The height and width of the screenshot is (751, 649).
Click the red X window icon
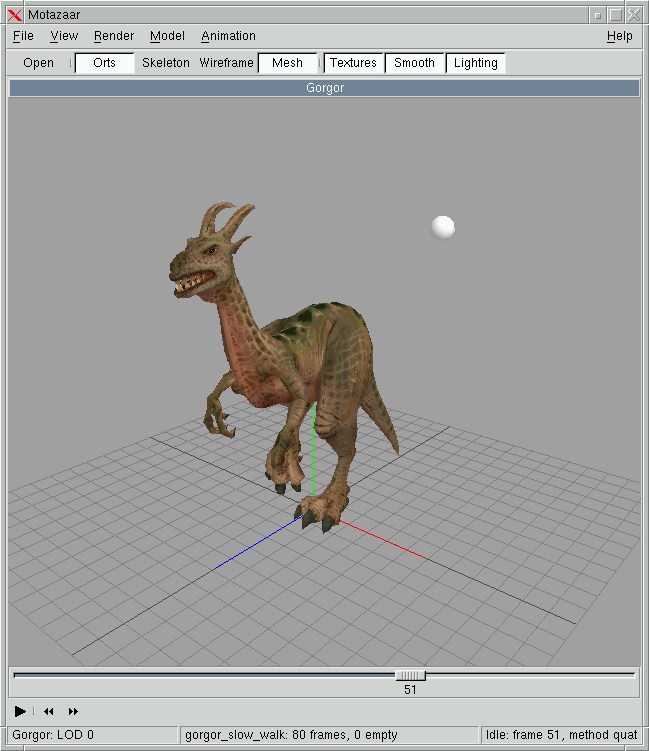15,15
